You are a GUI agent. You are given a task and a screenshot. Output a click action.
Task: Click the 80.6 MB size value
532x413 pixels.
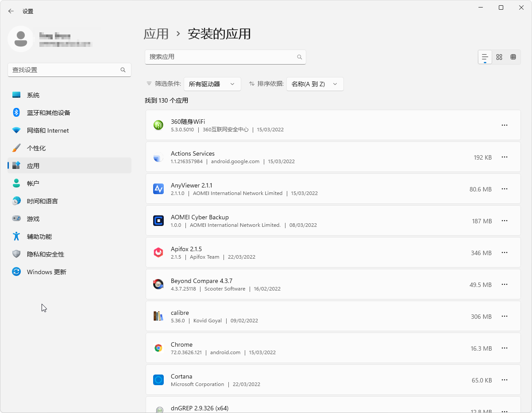[x=481, y=189]
